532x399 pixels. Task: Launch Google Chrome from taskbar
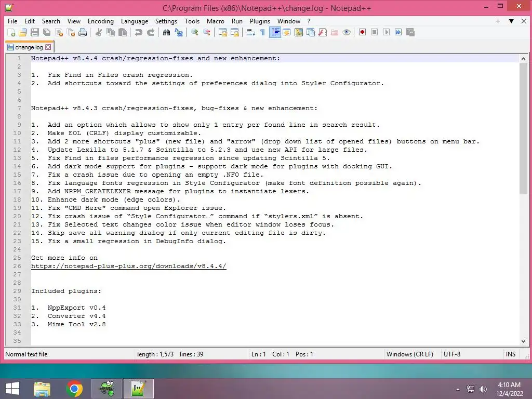(74, 389)
